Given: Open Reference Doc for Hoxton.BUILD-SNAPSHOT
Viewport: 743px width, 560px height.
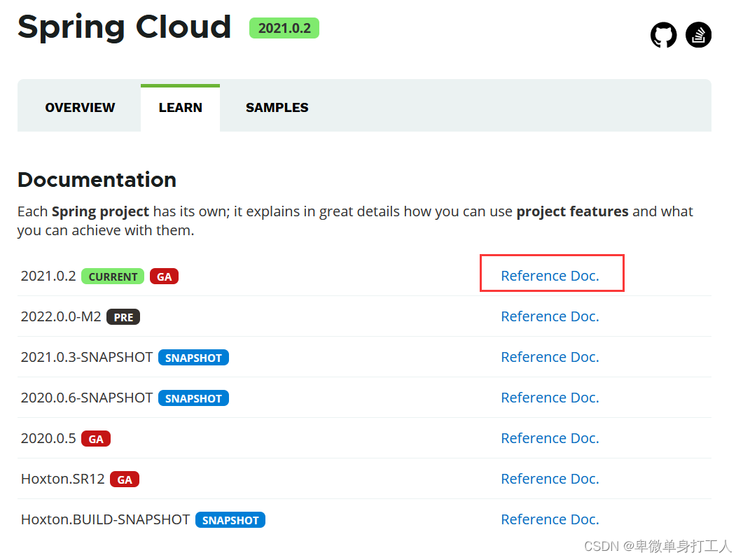Looking at the screenshot, I should [550, 519].
